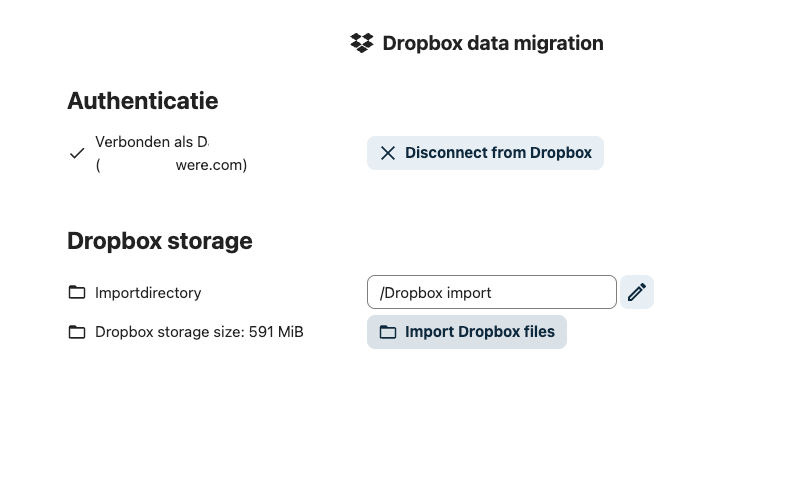Click the Importdirectory label text
This screenshot has width=787, height=492.
point(148,293)
